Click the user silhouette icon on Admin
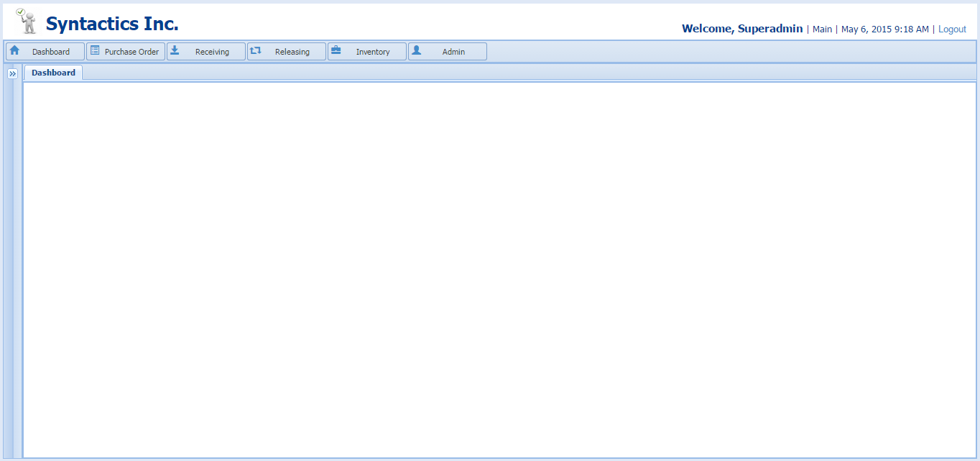The width and height of the screenshot is (980, 461). (x=416, y=50)
